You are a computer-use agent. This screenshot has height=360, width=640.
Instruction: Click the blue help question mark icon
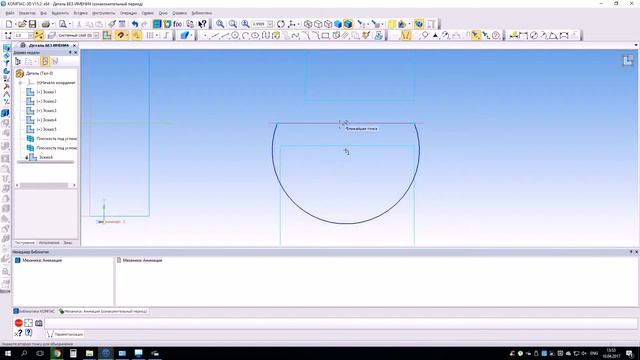point(29,333)
